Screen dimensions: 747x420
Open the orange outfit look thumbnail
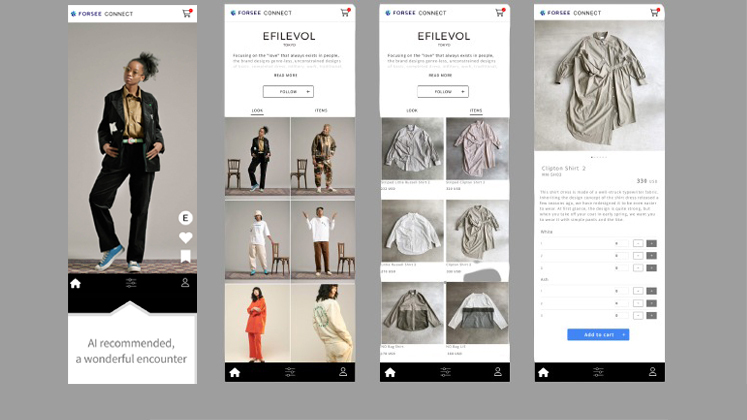(257, 321)
